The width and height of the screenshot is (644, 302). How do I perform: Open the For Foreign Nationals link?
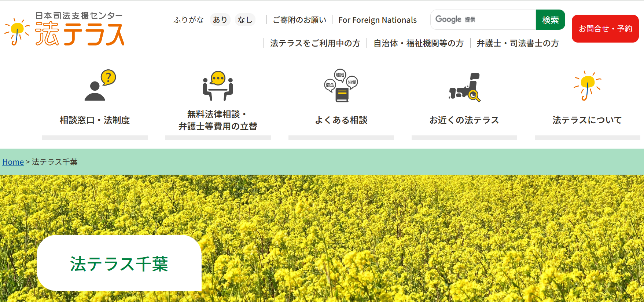[x=377, y=20]
